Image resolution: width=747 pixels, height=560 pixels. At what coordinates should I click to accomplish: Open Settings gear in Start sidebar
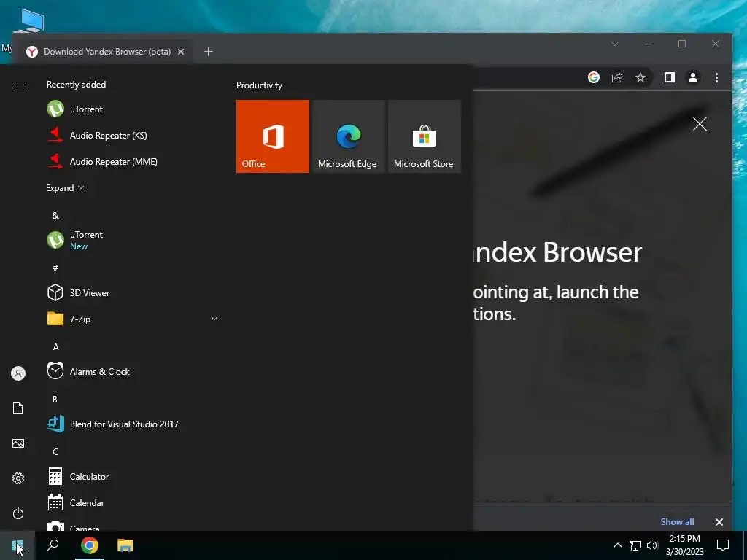tap(18, 478)
